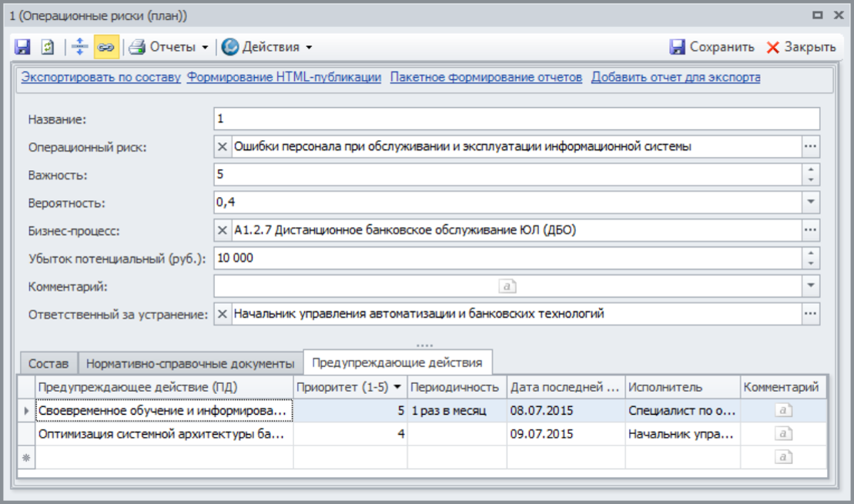Image resolution: width=854 pixels, height=504 pixels.
Task: Switch to Нормативно-справочные документы tab
Action: [190, 363]
